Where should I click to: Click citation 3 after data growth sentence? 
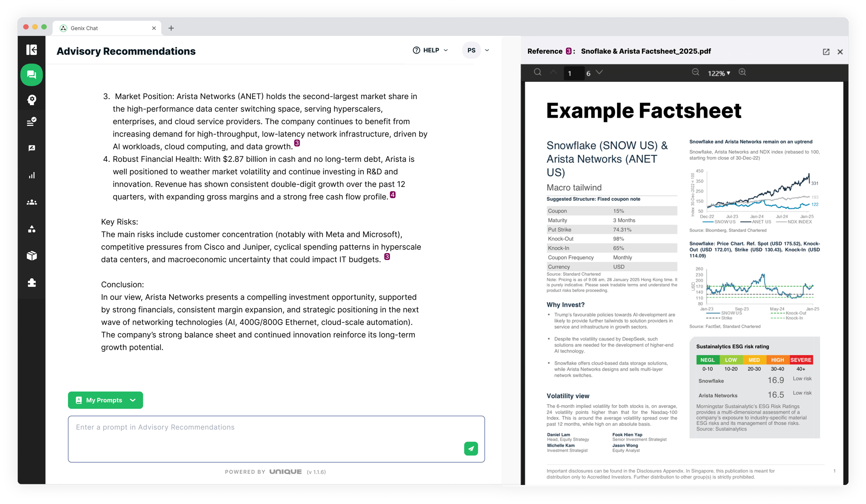click(297, 143)
